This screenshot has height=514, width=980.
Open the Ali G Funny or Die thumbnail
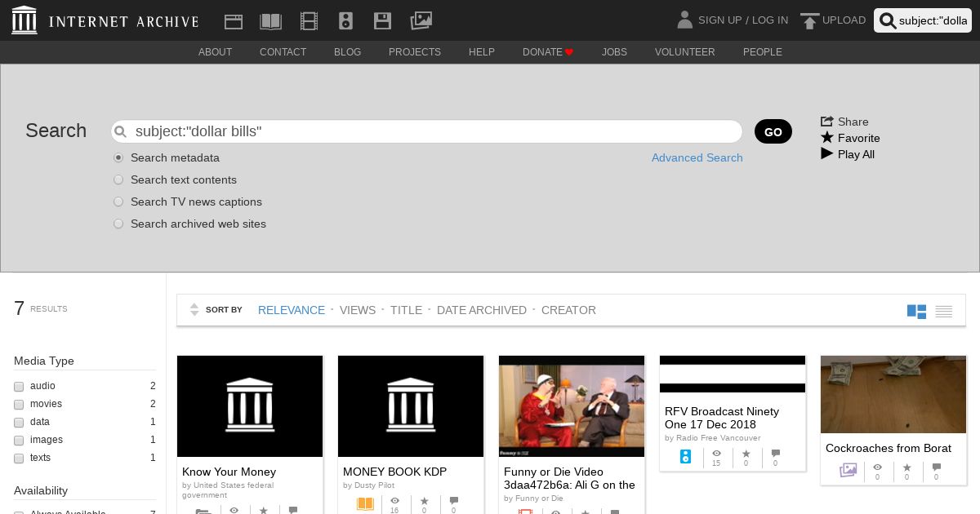572,406
